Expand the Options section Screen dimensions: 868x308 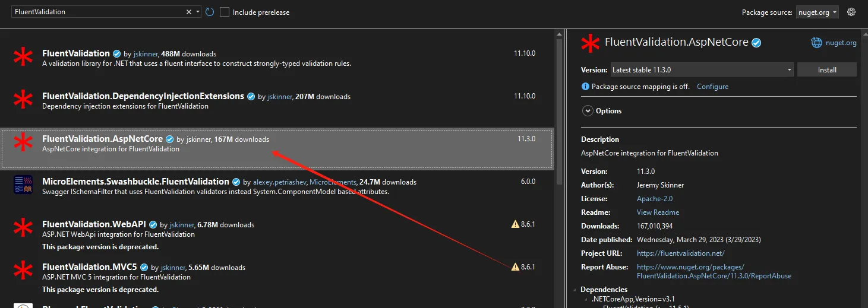tap(588, 111)
